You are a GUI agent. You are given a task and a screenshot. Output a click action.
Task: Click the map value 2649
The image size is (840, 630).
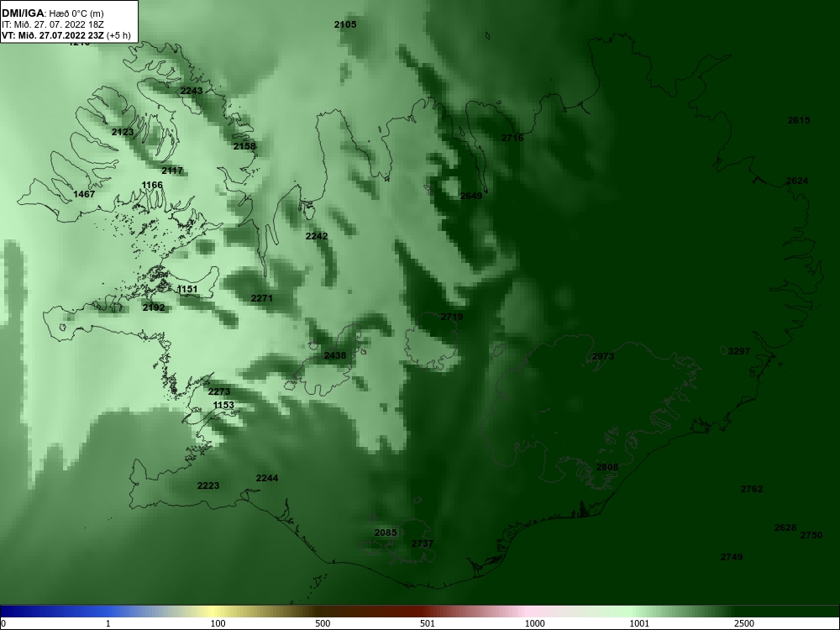[471, 196]
